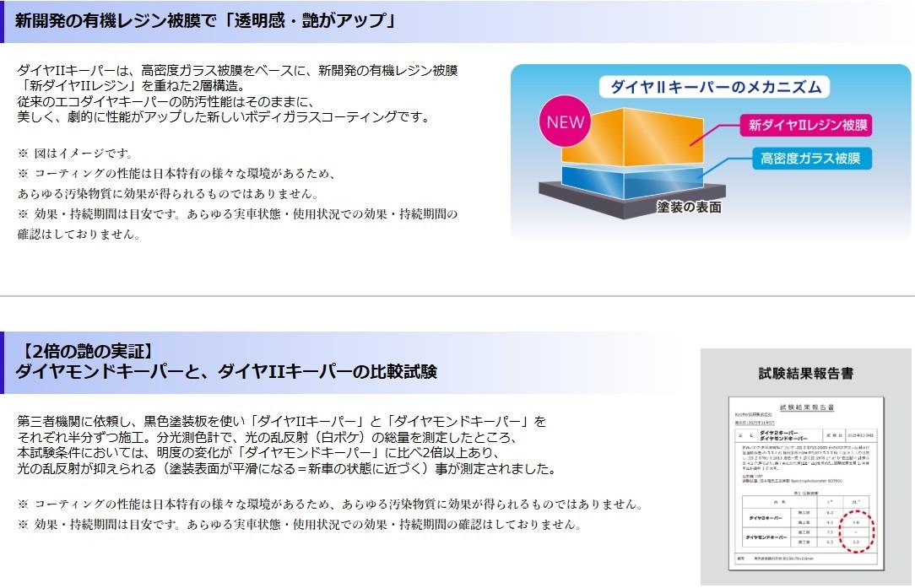Click the line starting それぞれ半分ずつ施工。分光測色計で
The height and width of the screenshot is (588, 915).
(x=268, y=437)
